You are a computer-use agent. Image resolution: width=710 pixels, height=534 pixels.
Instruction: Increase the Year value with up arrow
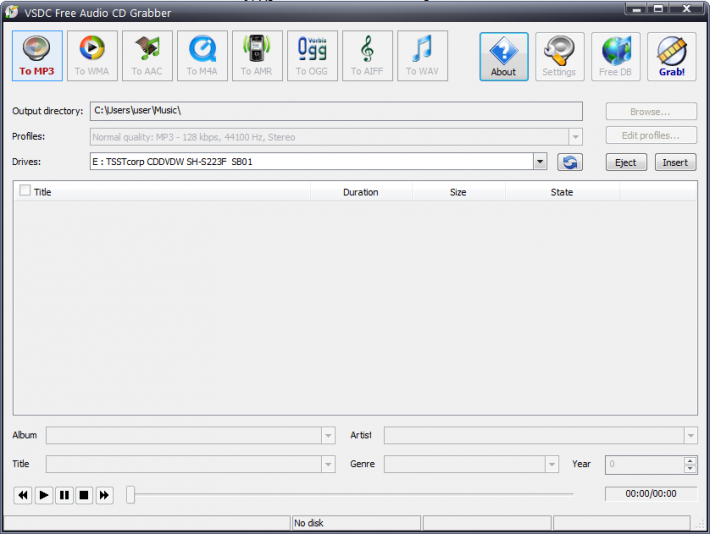tap(690, 460)
